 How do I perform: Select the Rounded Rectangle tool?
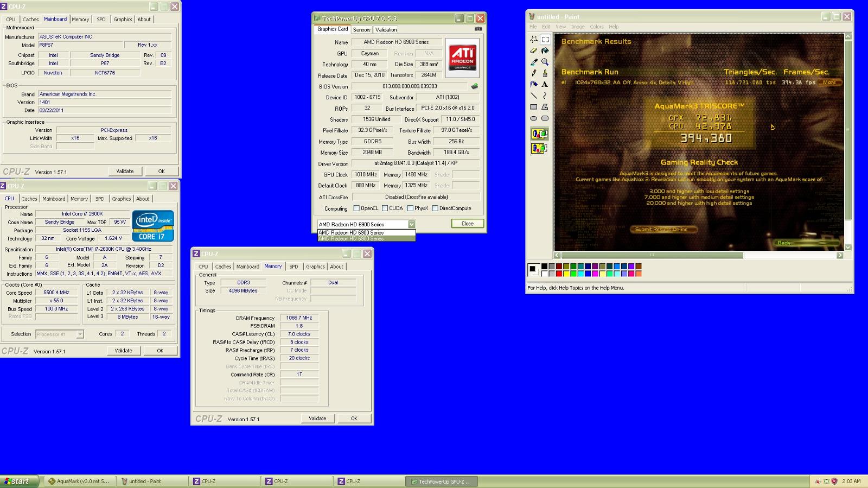tap(545, 118)
